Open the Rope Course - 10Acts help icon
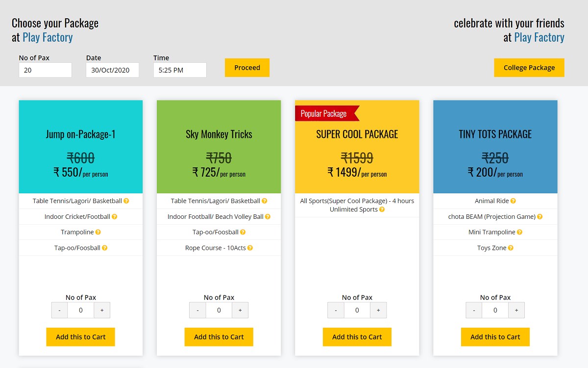This screenshot has height=368, width=588. point(250,248)
